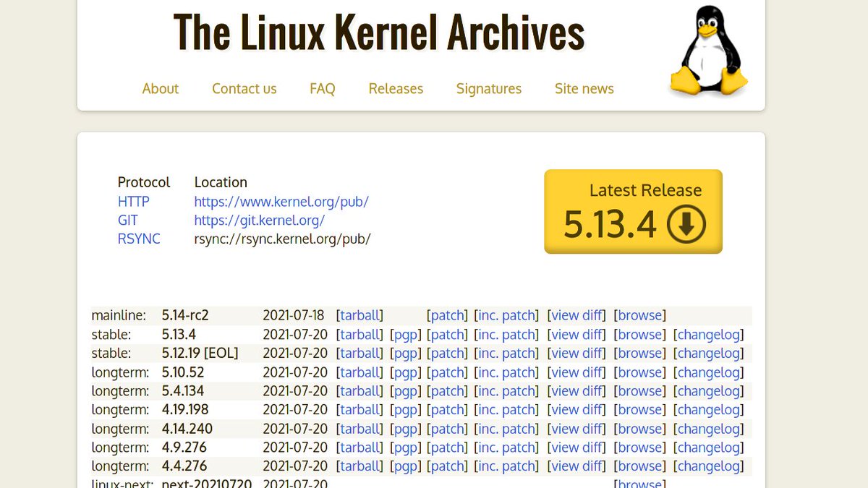Viewport: 868px width, 488px height.
Task: Open changelog for longterm 4.19.198
Action: coord(709,410)
